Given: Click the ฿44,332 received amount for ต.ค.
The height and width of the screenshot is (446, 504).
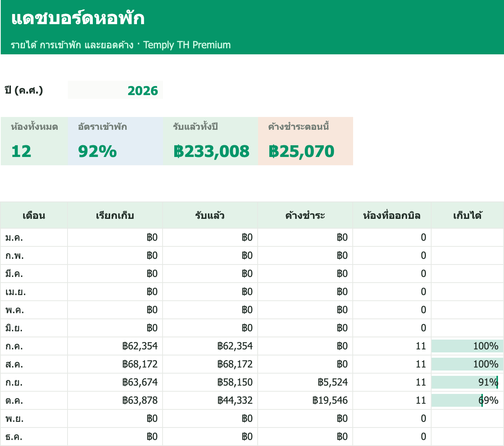Looking at the screenshot, I should point(235,400).
